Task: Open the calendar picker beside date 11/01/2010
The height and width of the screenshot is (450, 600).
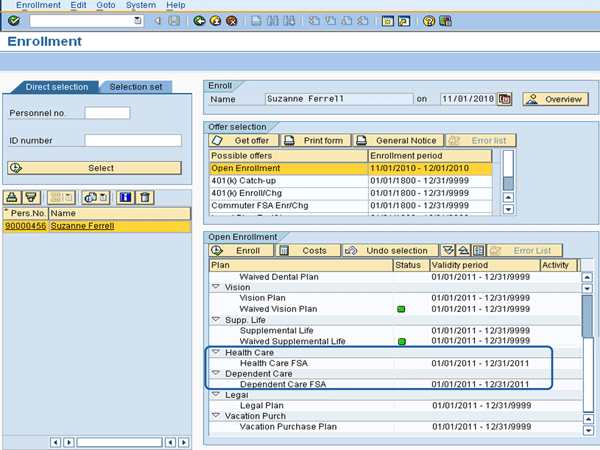Action: (505, 99)
